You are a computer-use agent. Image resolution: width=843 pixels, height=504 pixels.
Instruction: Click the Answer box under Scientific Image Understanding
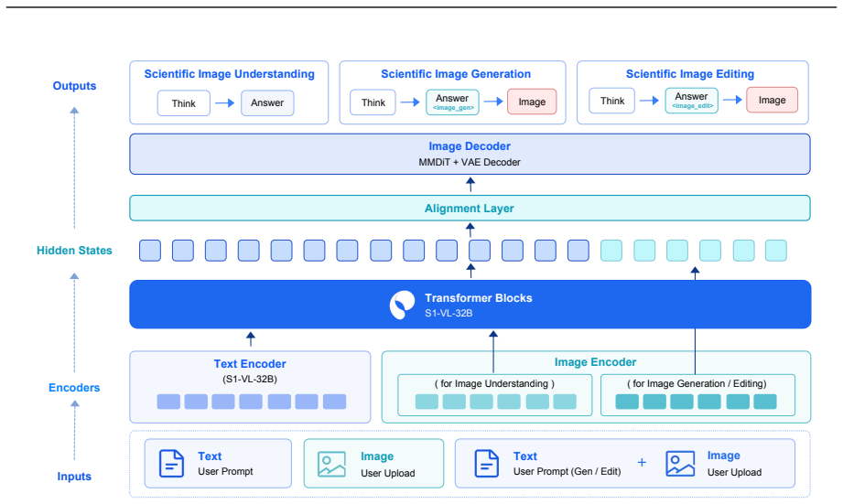point(267,102)
